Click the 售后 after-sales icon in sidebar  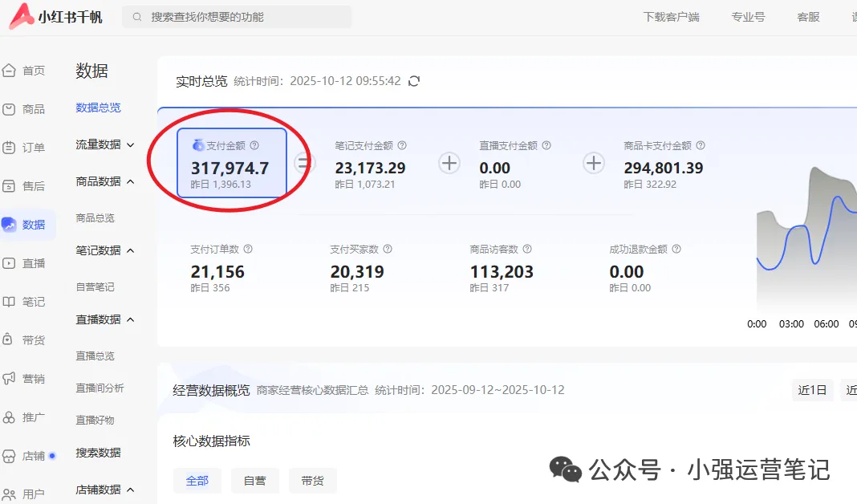10,186
